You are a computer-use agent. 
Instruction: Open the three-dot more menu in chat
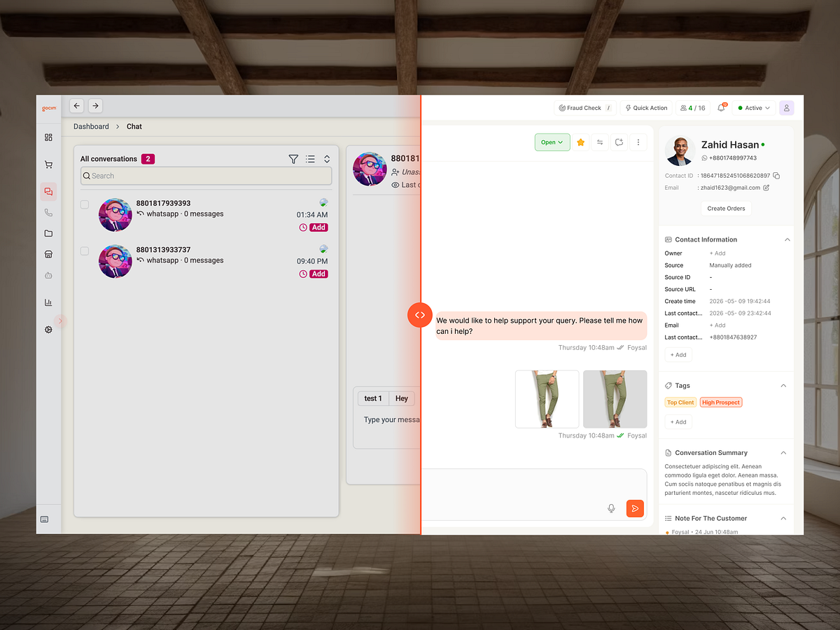click(x=638, y=142)
